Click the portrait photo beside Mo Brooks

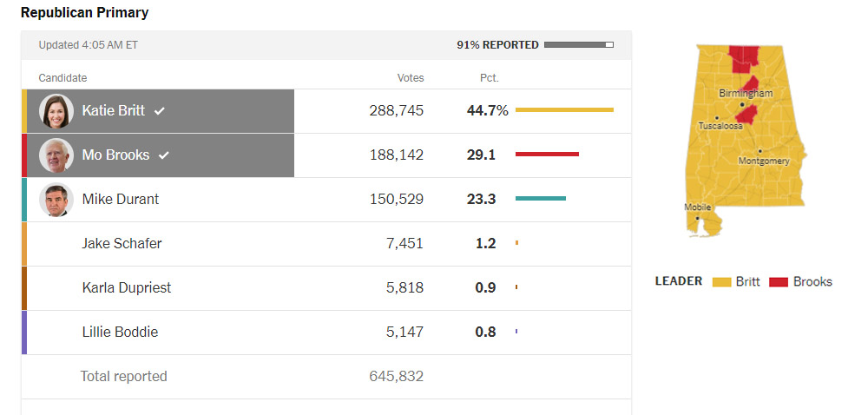(x=56, y=155)
